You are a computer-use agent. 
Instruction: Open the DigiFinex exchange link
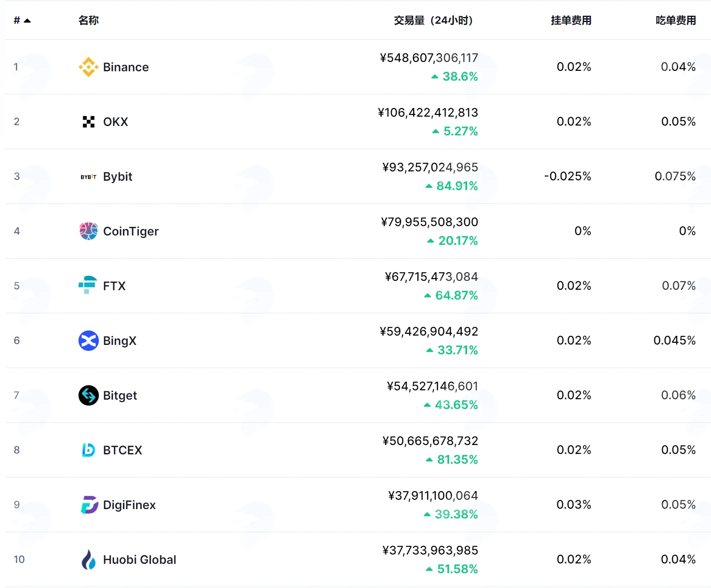(129, 505)
